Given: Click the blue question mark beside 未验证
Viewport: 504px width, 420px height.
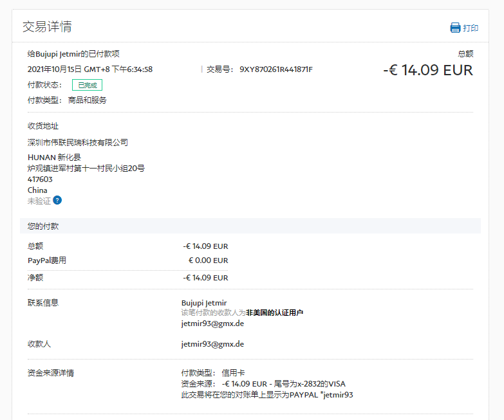Looking at the screenshot, I should [57, 201].
